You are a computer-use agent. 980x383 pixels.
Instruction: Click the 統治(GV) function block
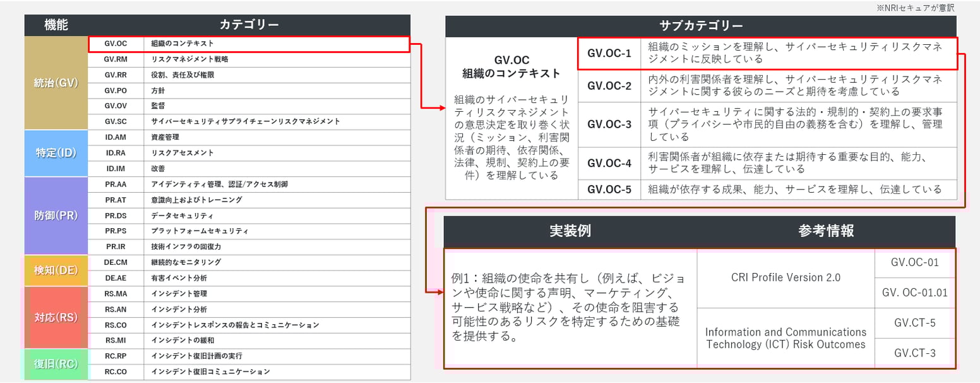coord(56,83)
